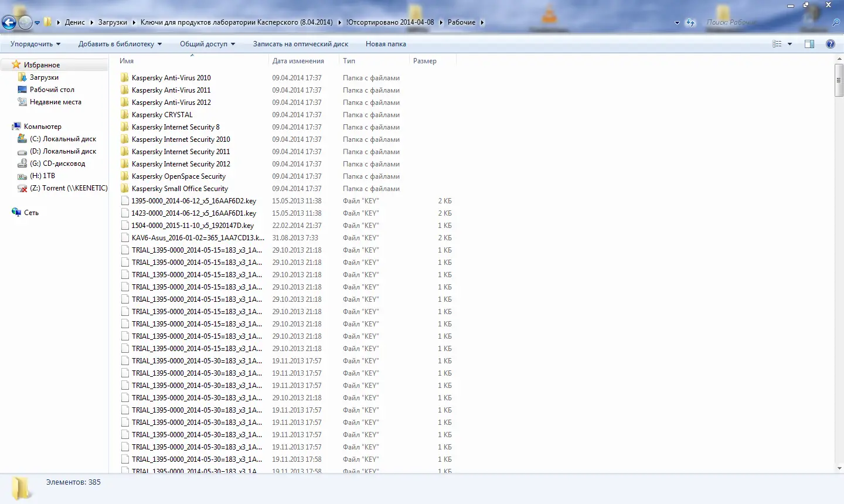The image size is (844, 504).
Task: Click the Компьютер icon in the navigation pane
Action: pos(16,126)
